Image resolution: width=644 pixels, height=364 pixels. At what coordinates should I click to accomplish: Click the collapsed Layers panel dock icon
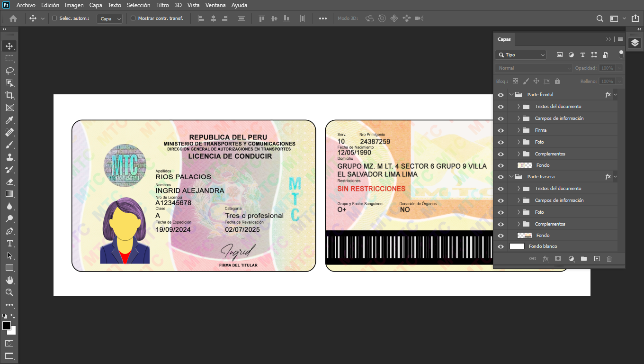(x=635, y=43)
